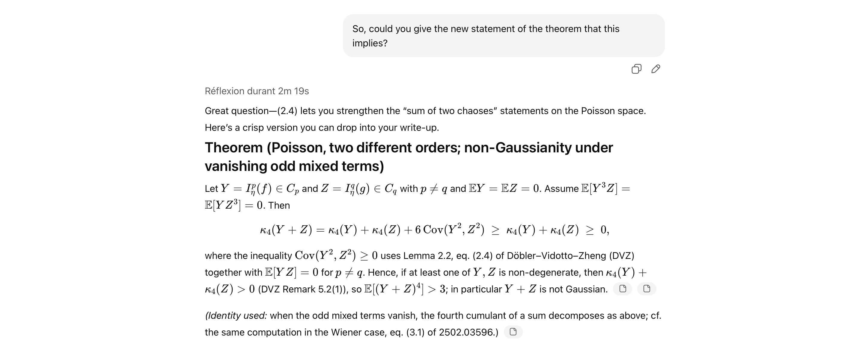Click the italic "Identity used:" text
This screenshot has width=868, height=352.
point(236,316)
